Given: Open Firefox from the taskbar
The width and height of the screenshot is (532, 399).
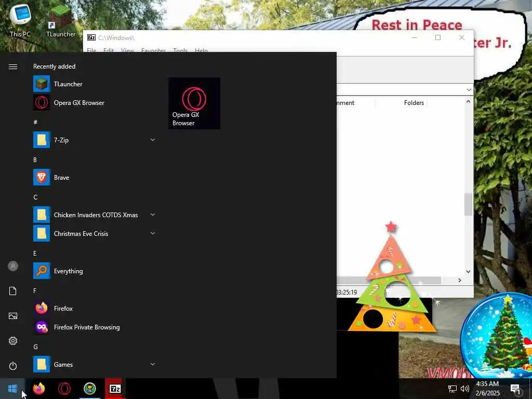Looking at the screenshot, I should 38,389.
